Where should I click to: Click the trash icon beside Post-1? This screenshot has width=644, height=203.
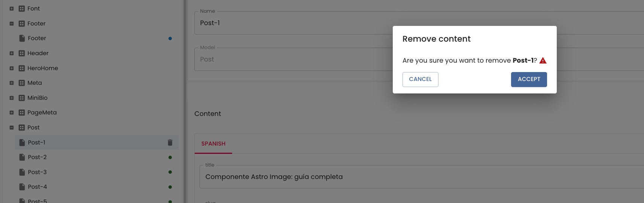point(170,143)
